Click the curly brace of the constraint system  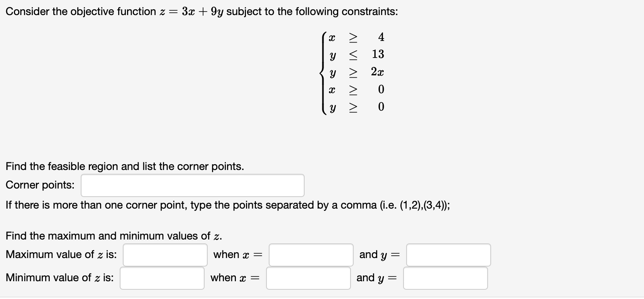(x=322, y=72)
